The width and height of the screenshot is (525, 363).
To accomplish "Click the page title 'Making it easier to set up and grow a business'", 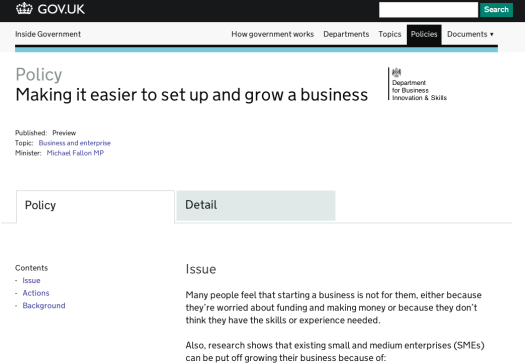I will pos(192,95).
